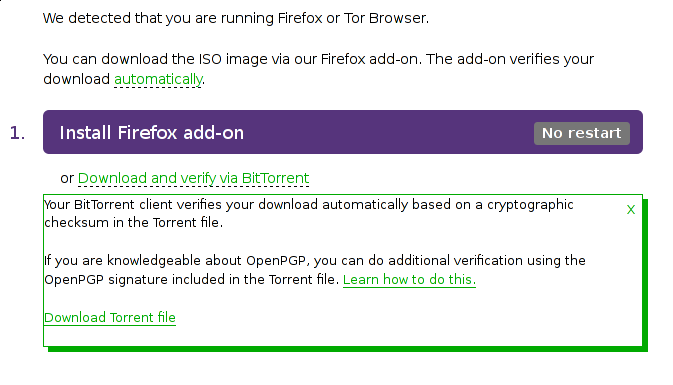Click 'Firefox add-on. The add-on verifies' text
The image size is (673, 385).
click(x=440, y=59)
